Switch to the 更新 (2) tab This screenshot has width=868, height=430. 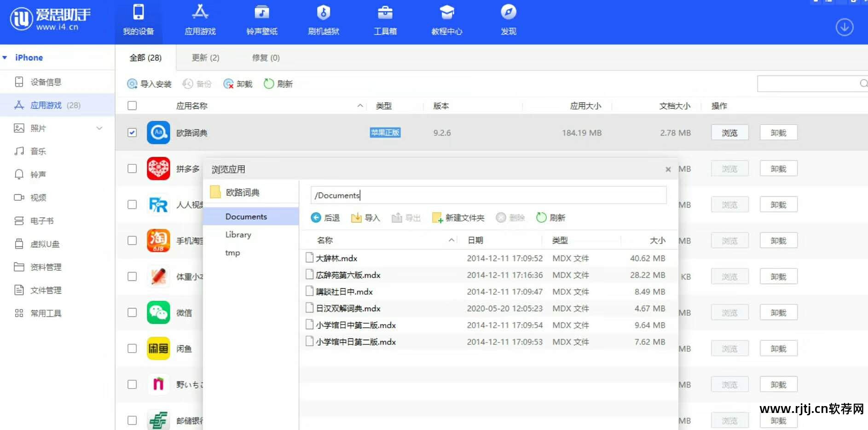(x=205, y=58)
